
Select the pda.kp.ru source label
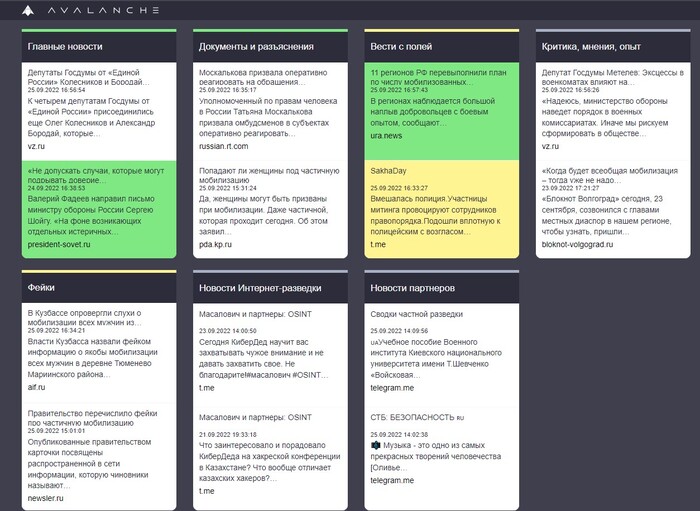pos(215,244)
